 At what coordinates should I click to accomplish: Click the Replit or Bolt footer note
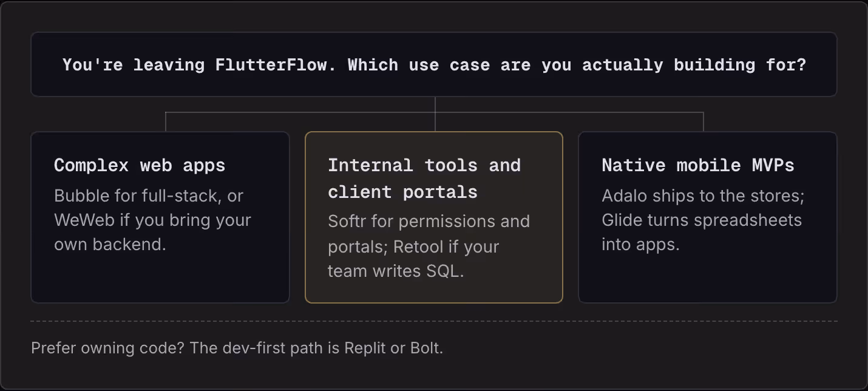pyautogui.click(x=237, y=348)
